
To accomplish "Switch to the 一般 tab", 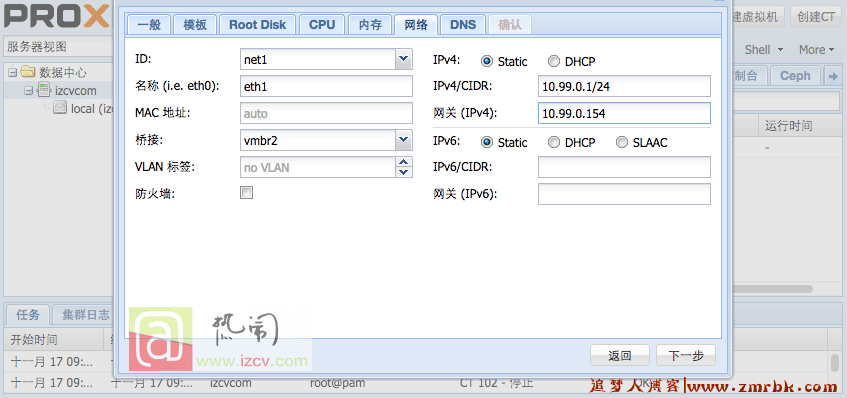I will tap(149, 25).
